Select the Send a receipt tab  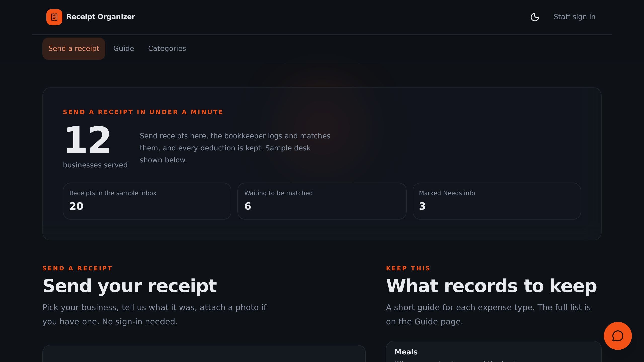tap(74, 49)
